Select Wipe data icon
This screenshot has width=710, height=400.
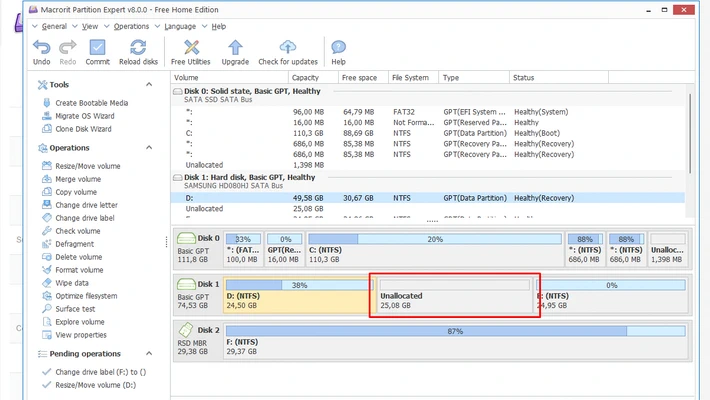(46, 283)
